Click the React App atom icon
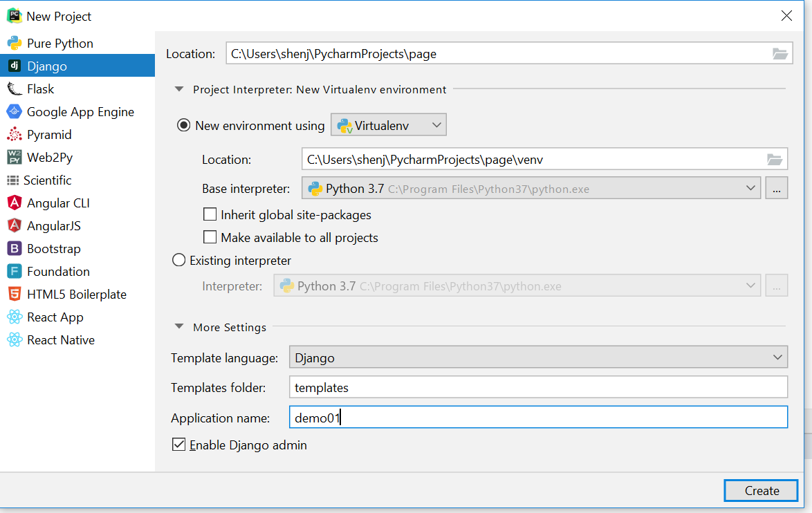 coord(14,317)
